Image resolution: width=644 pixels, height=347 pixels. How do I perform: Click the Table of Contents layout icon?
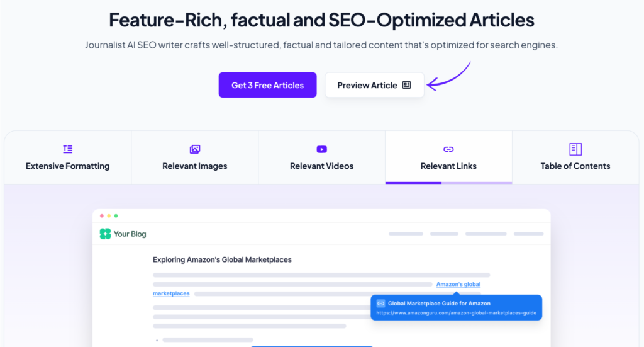(x=575, y=149)
